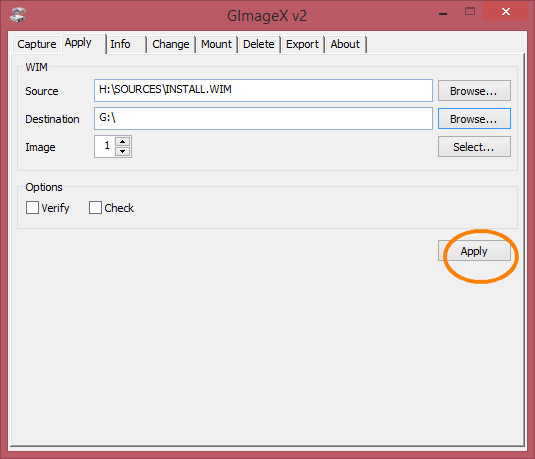Switch to the Capture tab
This screenshot has height=459, width=535.
pyautogui.click(x=37, y=44)
